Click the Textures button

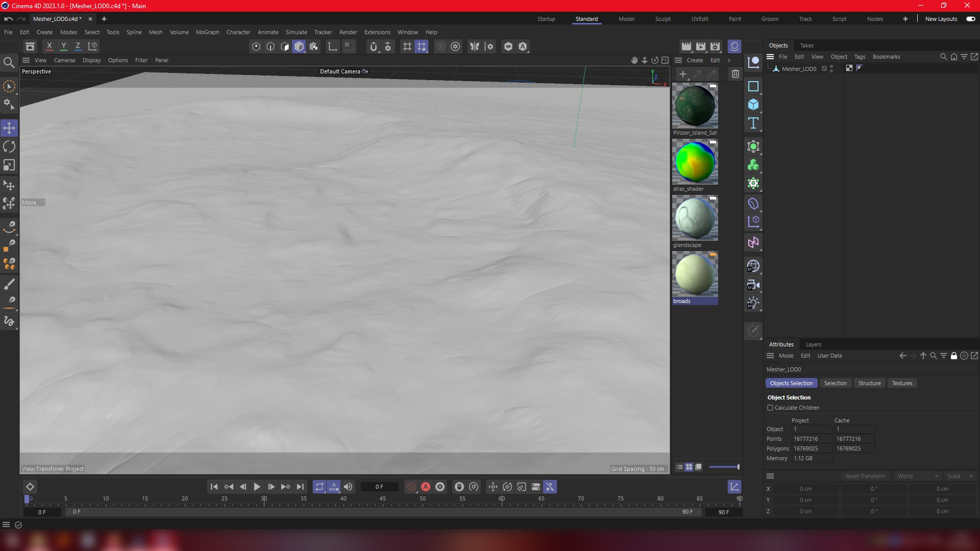[902, 383]
